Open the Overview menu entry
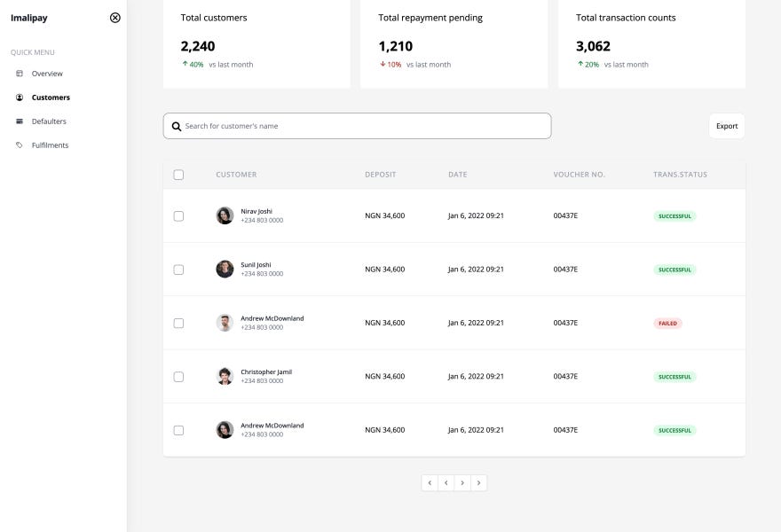The image size is (781, 532). coord(46,74)
